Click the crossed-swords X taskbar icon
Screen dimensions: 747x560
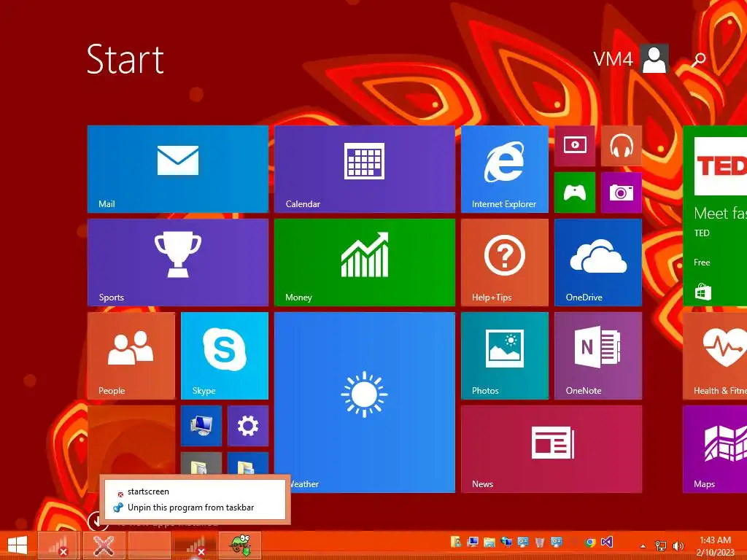coord(104,545)
